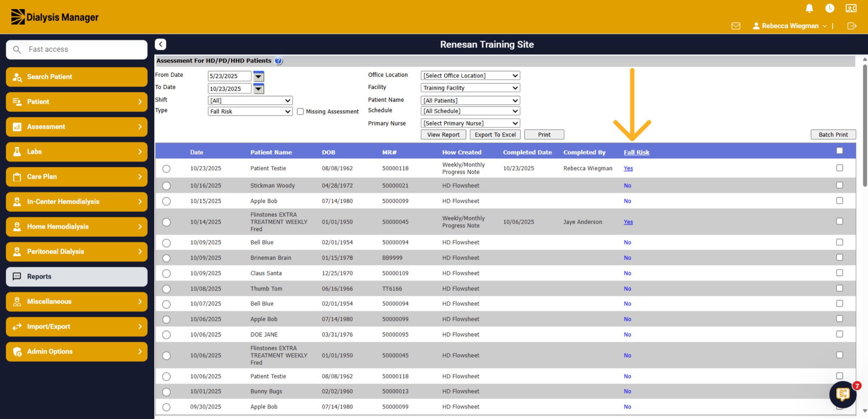Open Fall Risk 'Yes' link for Jaye Anderson row
This screenshot has height=419, width=868.
pos(628,222)
